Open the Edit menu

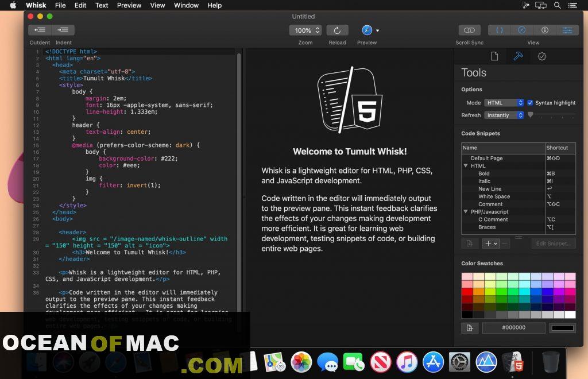click(x=80, y=5)
